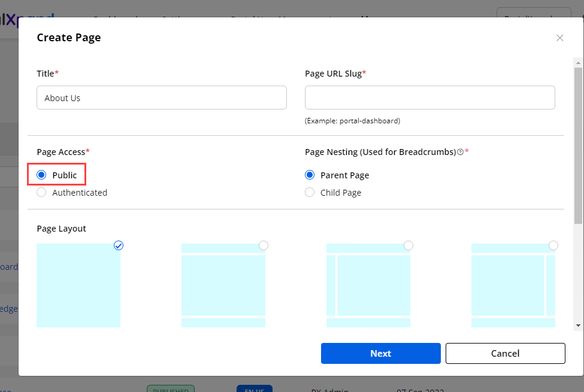Image resolution: width=584 pixels, height=392 pixels.
Task: Select the Authenticated page access option
Action: point(41,193)
